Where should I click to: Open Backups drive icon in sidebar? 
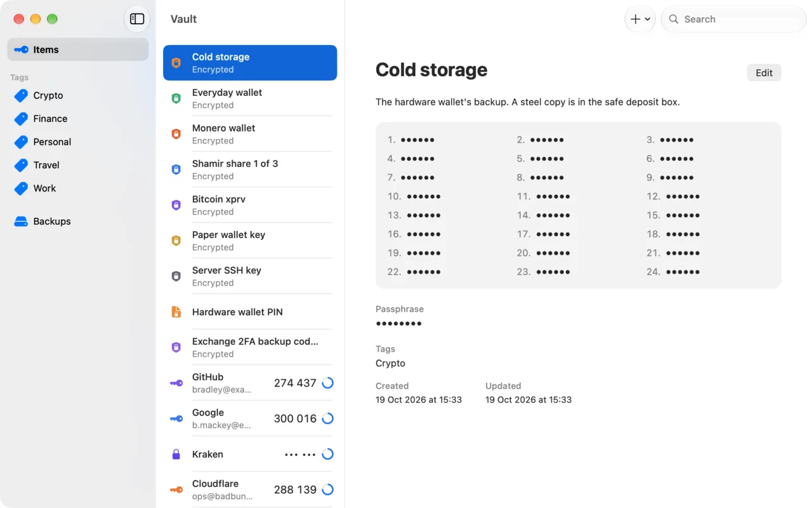21,222
